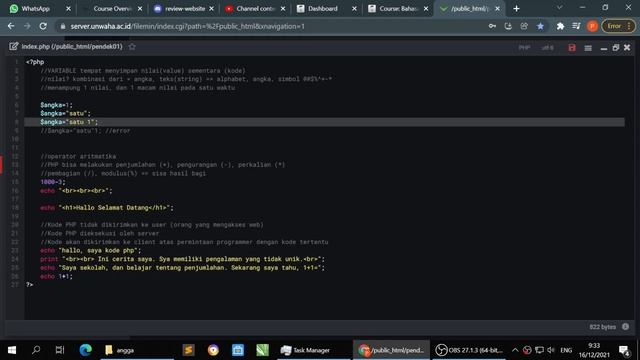Viewport: 640px width, 360px height.
Task: Restore the editor panel window size
Action: click(x=616, y=48)
